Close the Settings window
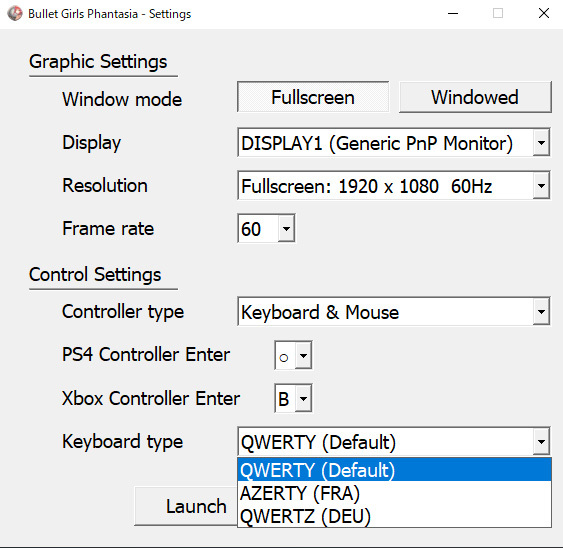 click(544, 14)
